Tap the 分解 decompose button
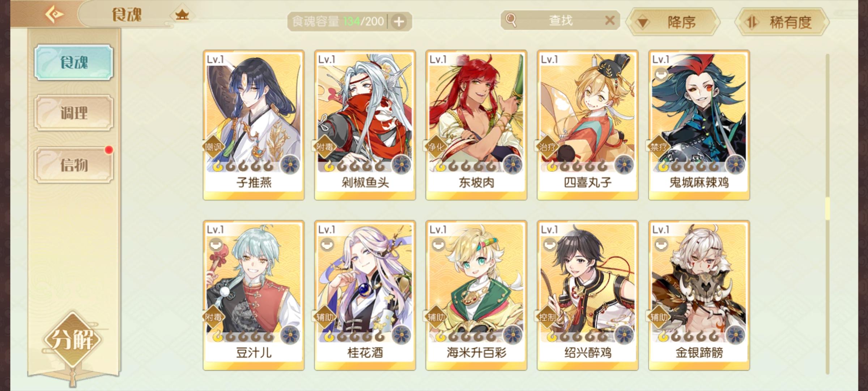 pyautogui.click(x=73, y=340)
